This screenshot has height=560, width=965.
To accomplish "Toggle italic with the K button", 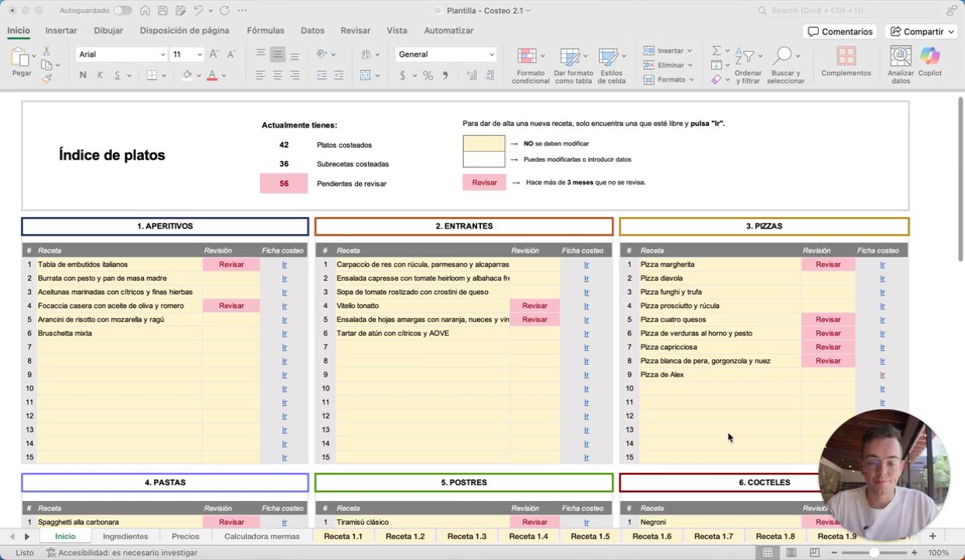I will 100,75.
